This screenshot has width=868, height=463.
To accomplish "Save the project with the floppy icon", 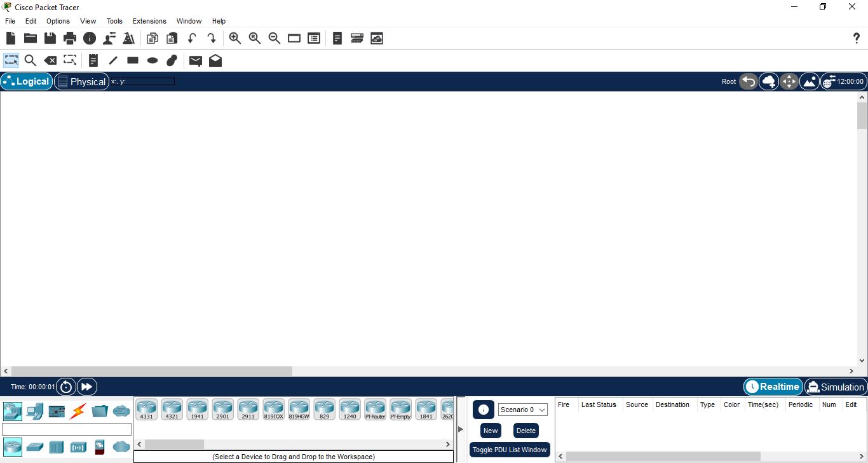I will click(x=50, y=38).
